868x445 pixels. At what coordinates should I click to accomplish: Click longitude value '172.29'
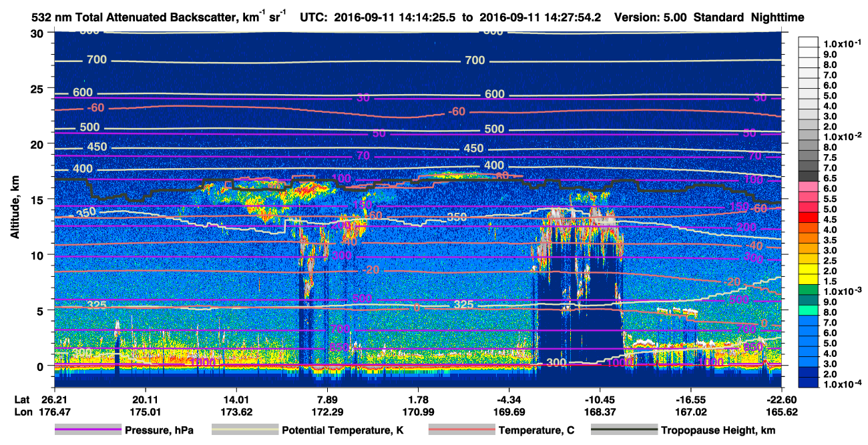point(327,412)
